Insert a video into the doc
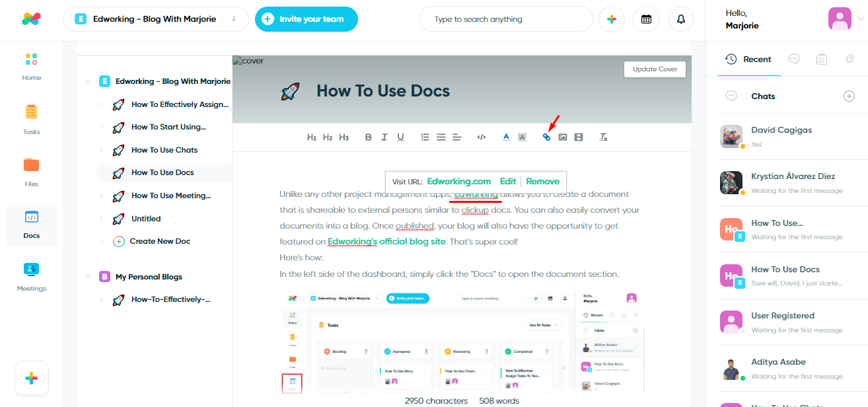868x407 pixels. pyautogui.click(x=579, y=137)
